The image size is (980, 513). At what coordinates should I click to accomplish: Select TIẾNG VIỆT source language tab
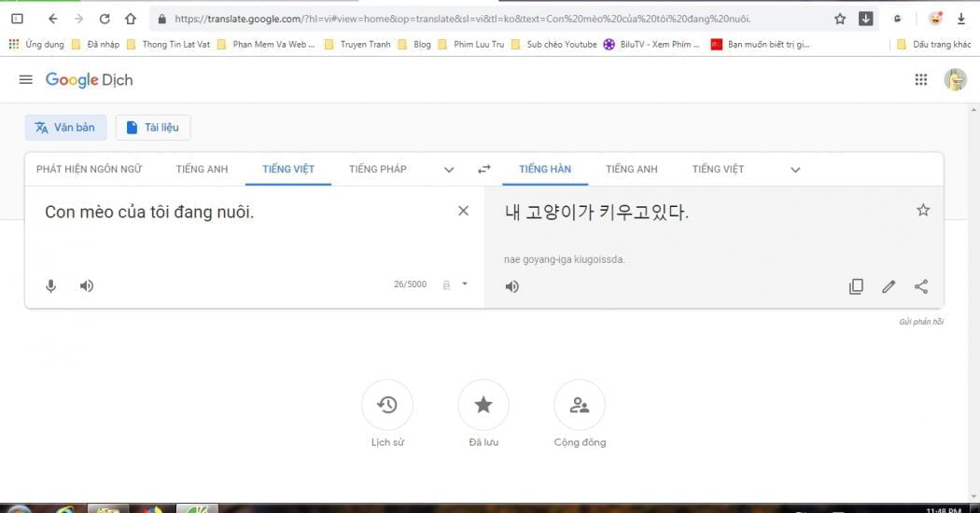(x=288, y=169)
